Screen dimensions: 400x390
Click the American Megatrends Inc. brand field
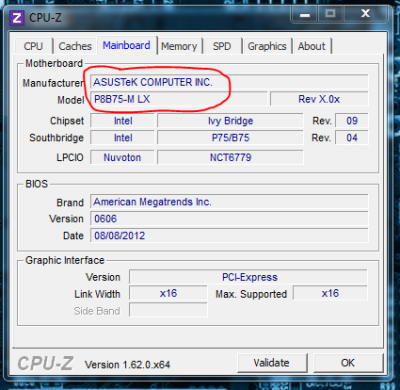229,202
